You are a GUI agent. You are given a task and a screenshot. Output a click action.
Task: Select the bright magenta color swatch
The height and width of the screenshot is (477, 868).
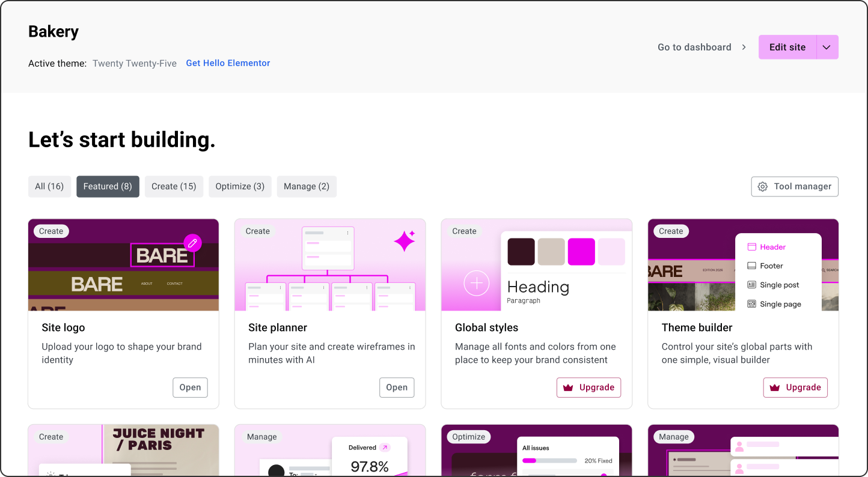[x=581, y=252]
